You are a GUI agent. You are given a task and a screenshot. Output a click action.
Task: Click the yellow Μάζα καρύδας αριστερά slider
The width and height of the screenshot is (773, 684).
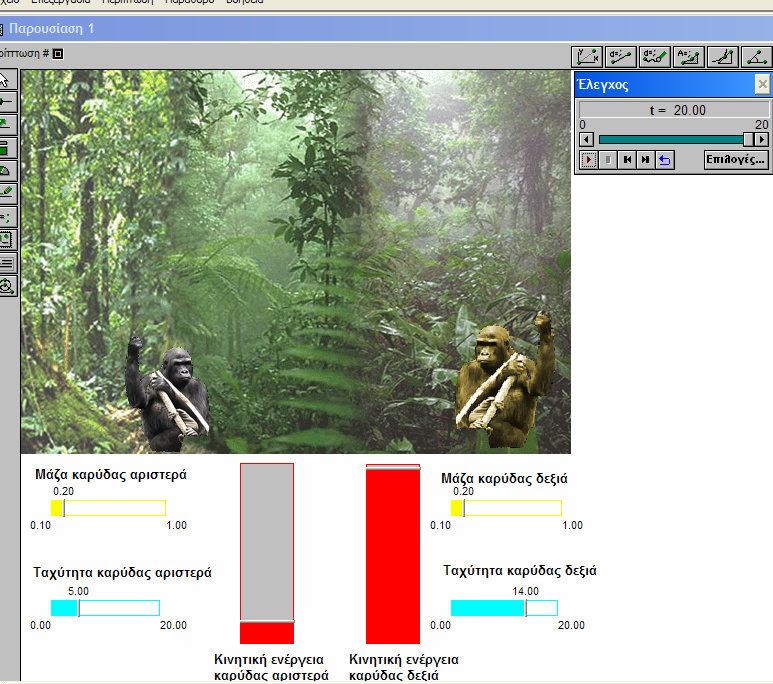coord(108,508)
